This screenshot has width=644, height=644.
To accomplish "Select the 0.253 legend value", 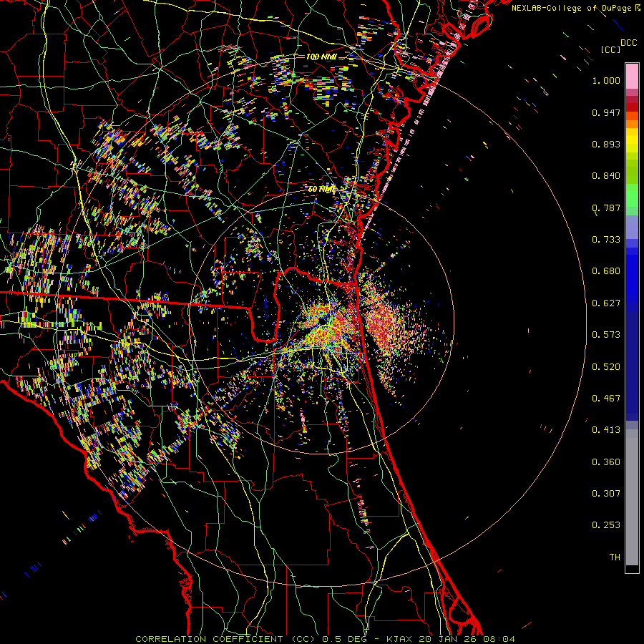I will tap(606, 525).
